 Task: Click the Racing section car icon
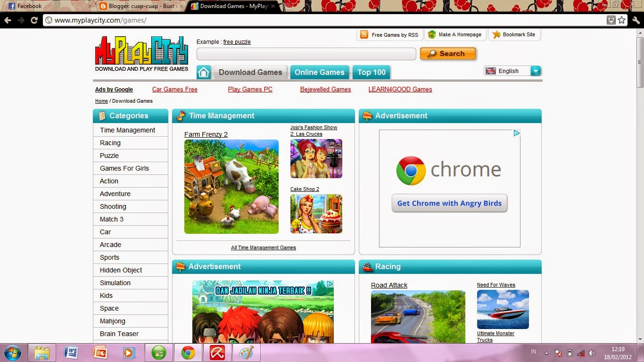[x=368, y=267]
